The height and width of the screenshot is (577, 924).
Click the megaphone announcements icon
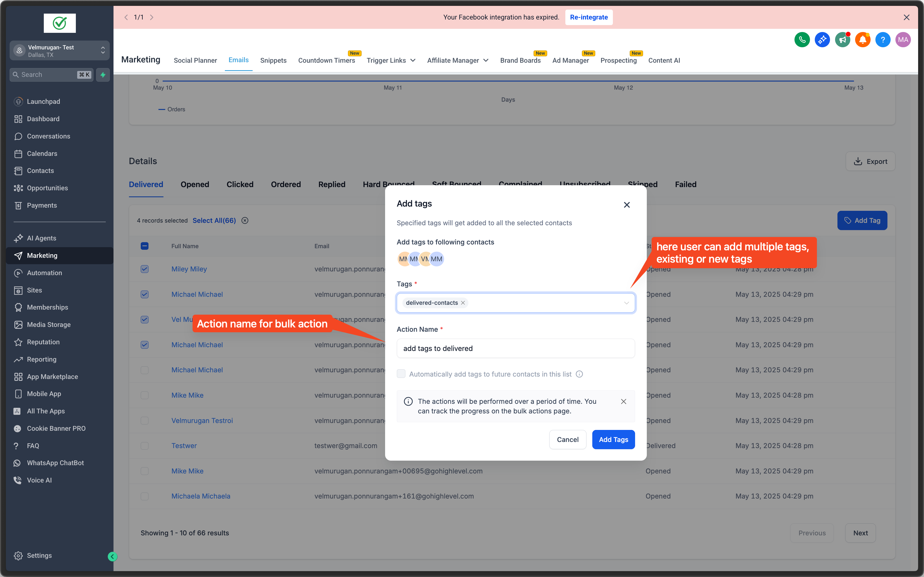[x=842, y=40]
